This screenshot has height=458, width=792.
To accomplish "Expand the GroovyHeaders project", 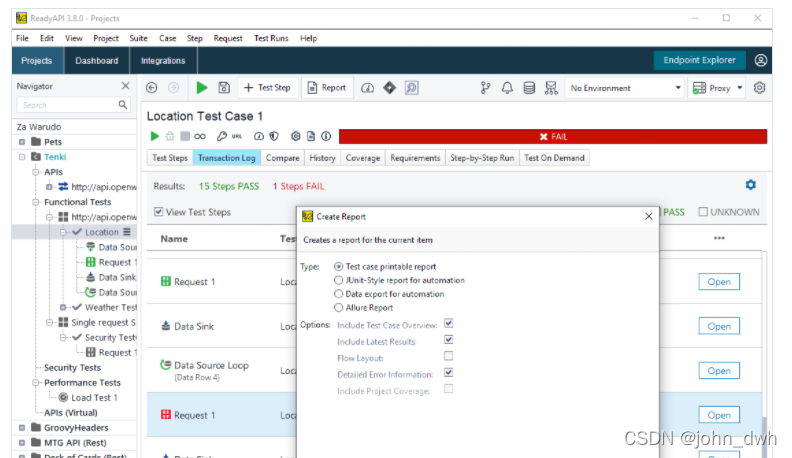I will click(22, 428).
